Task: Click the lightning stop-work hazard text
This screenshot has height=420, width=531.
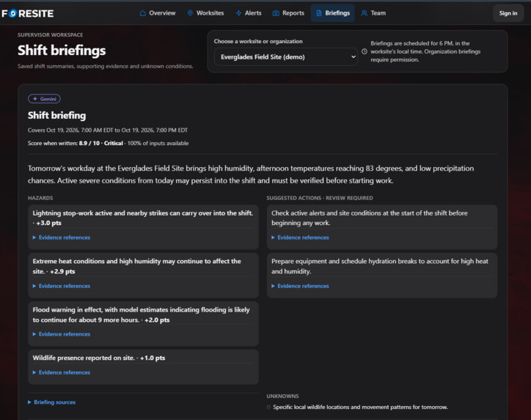Action: click(x=143, y=218)
